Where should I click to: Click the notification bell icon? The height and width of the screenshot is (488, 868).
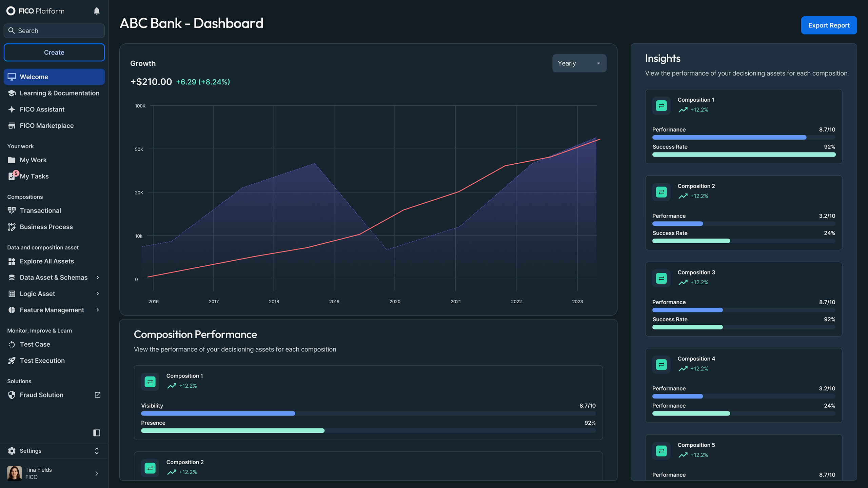[x=97, y=11]
